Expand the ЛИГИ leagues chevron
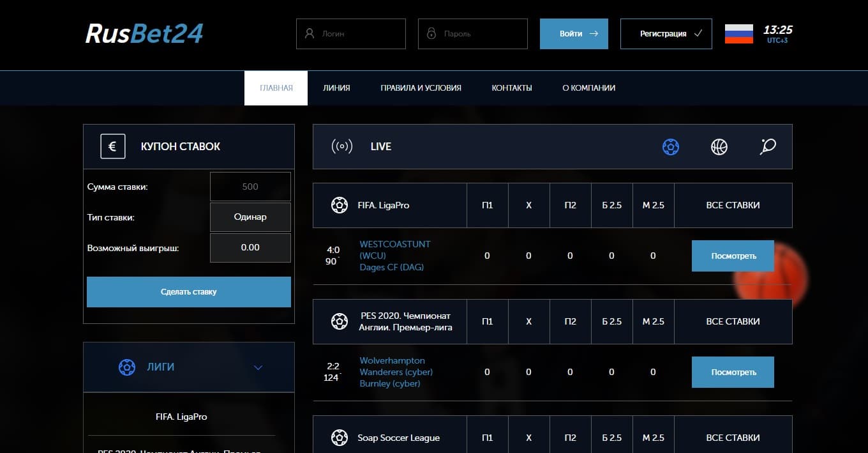This screenshot has height=453, width=868. [x=258, y=367]
